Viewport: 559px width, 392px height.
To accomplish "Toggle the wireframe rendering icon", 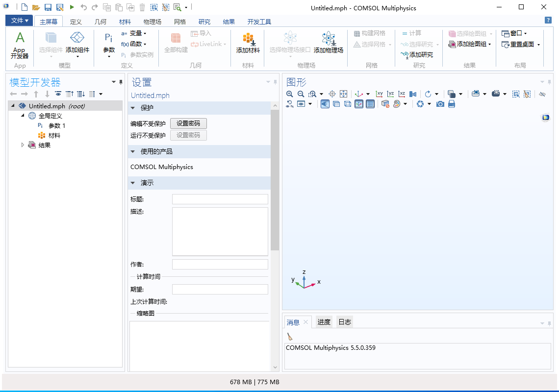I will point(348,104).
